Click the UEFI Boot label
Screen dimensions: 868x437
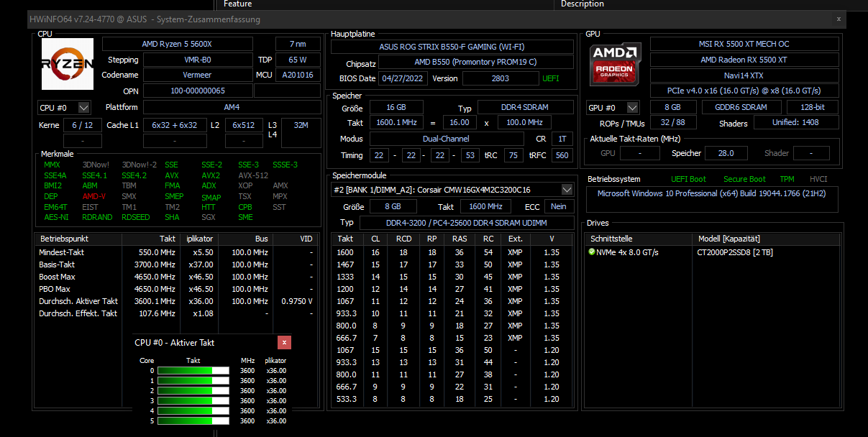pos(688,179)
